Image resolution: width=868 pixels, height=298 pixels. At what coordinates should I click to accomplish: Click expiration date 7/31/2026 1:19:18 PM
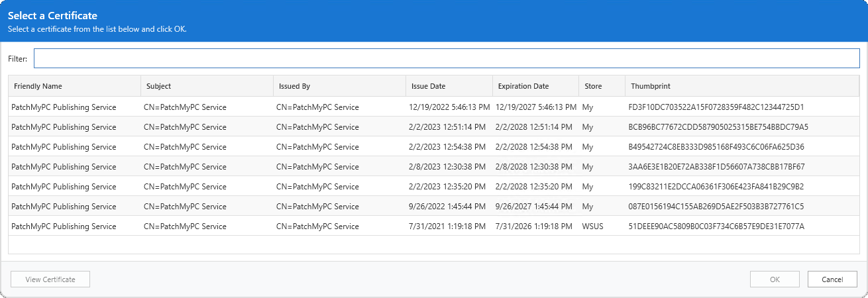pyautogui.click(x=533, y=226)
